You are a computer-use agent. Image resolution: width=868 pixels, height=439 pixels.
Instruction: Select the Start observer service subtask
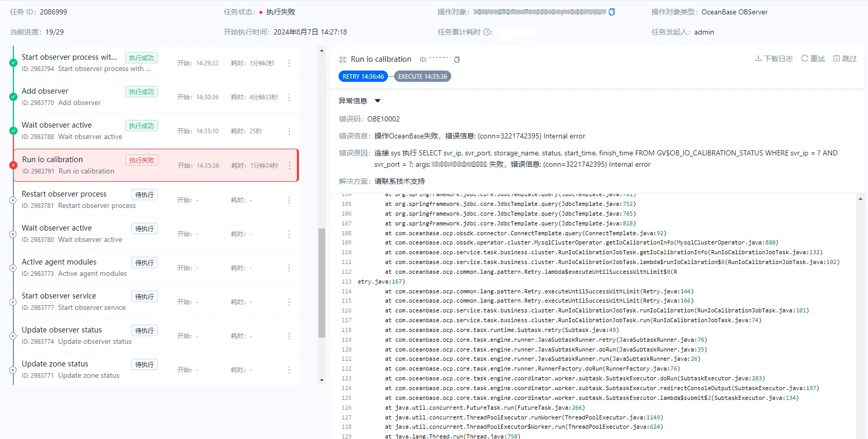(155, 302)
